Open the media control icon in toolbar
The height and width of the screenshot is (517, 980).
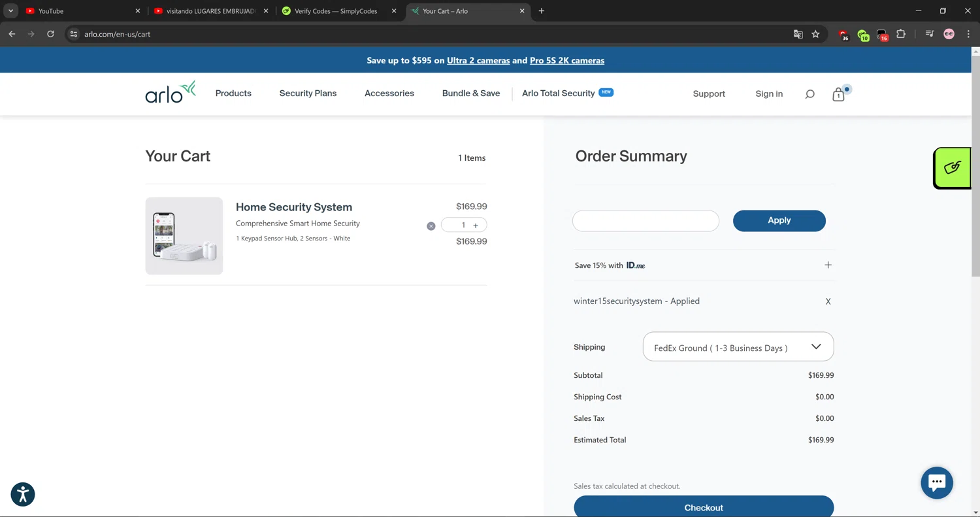[930, 34]
